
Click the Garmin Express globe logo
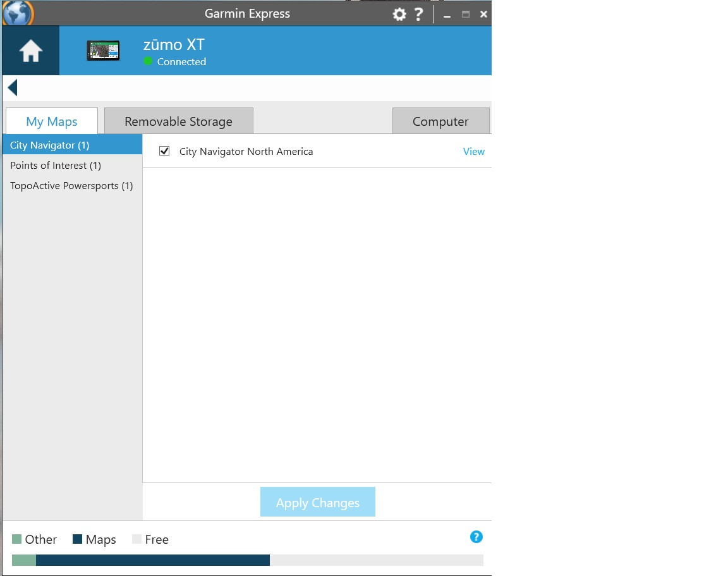coord(18,13)
